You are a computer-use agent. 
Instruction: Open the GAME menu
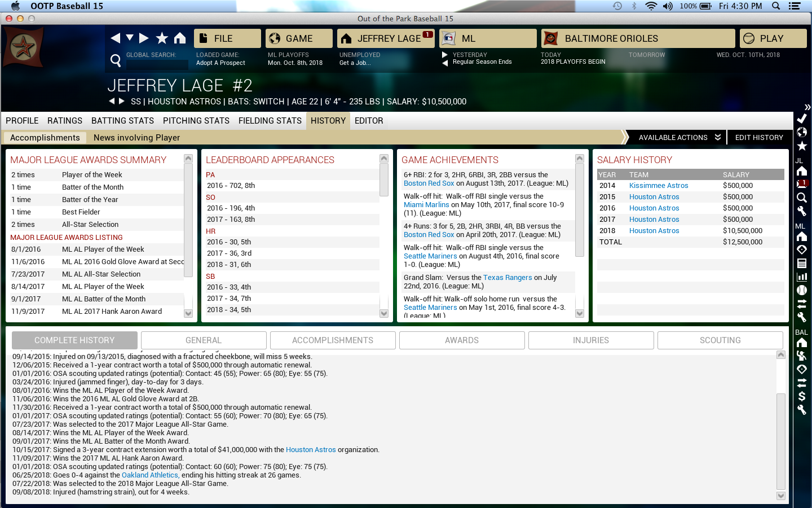[299, 38]
